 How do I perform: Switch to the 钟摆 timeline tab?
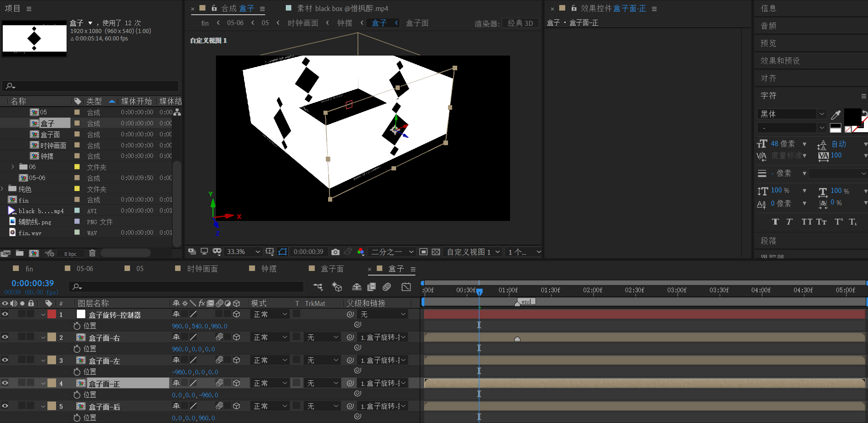click(269, 269)
